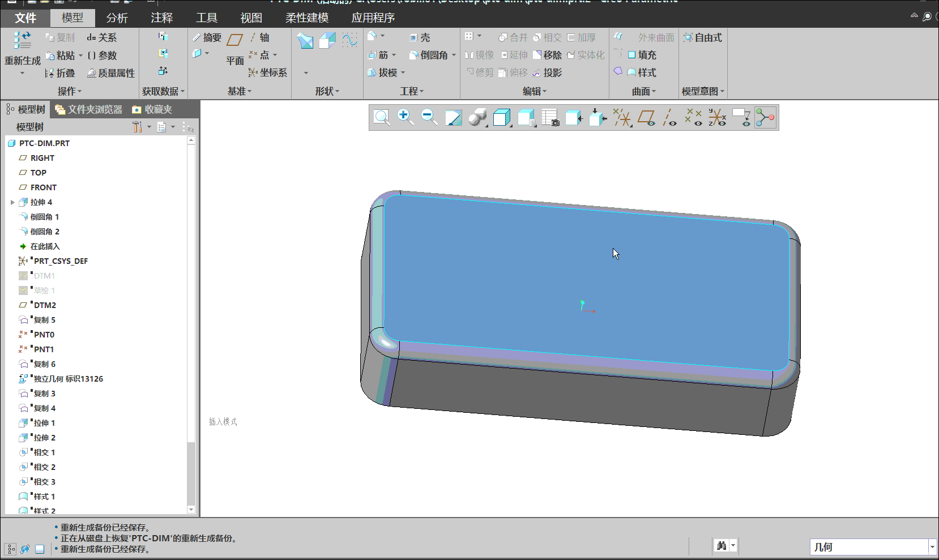Click the Axis datum tool

[259, 38]
